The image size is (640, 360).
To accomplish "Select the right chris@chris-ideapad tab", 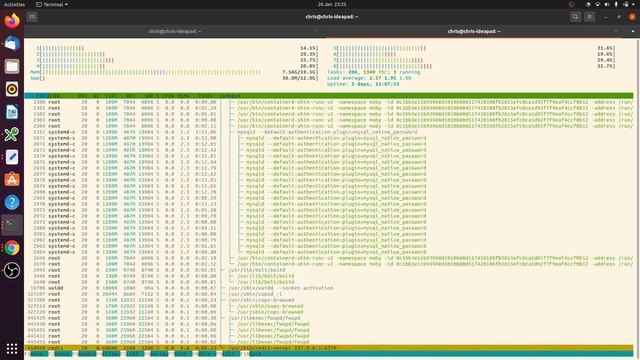I will [474, 31].
